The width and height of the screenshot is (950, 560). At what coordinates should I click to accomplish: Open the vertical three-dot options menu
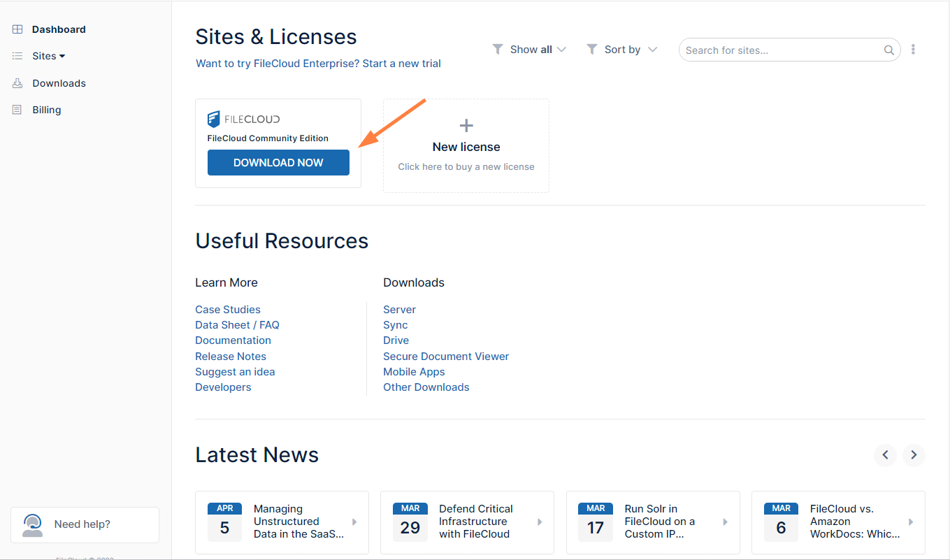click(914, 49)
